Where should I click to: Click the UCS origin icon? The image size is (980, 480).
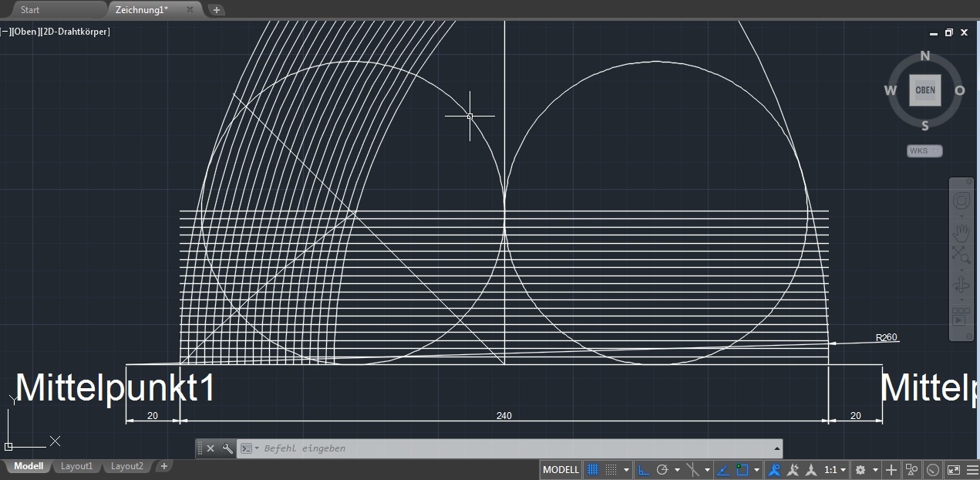(8, 446)
